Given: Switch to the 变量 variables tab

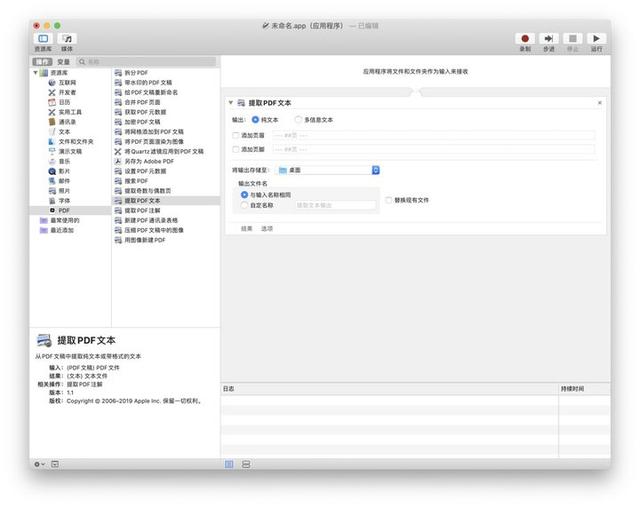Looking at the screenshot, I should (x=63, y=62).
